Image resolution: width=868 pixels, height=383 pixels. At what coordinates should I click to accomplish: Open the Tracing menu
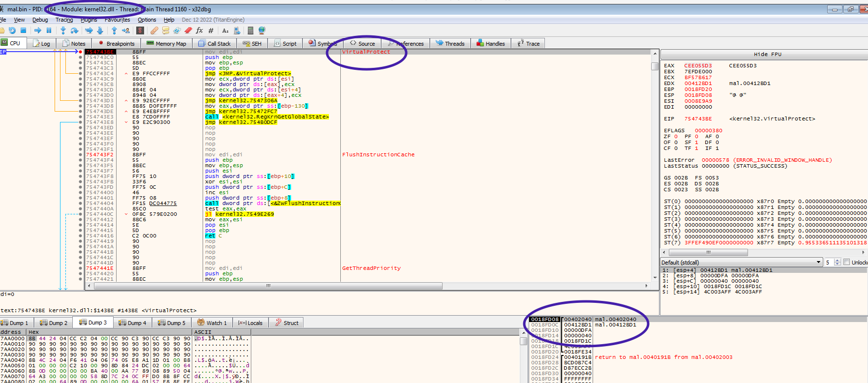tap(64, 20)
